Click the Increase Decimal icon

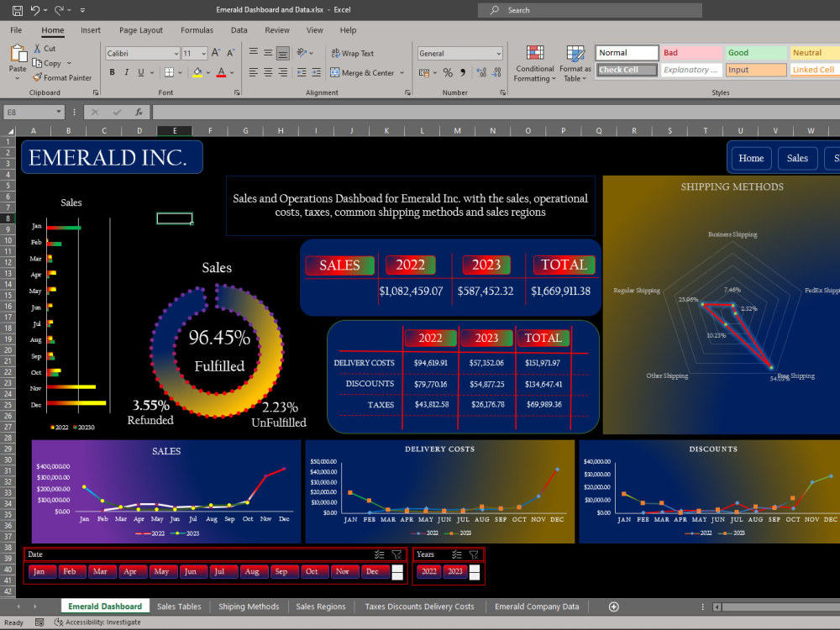(x=481, y=73)
